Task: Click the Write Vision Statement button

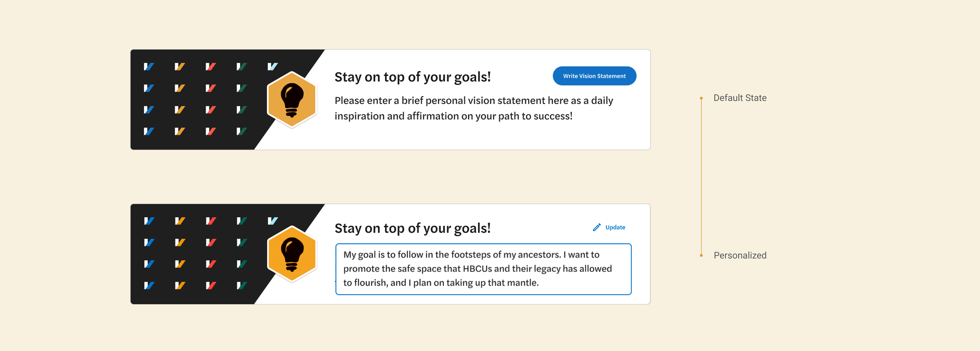Action: point(594,76)
